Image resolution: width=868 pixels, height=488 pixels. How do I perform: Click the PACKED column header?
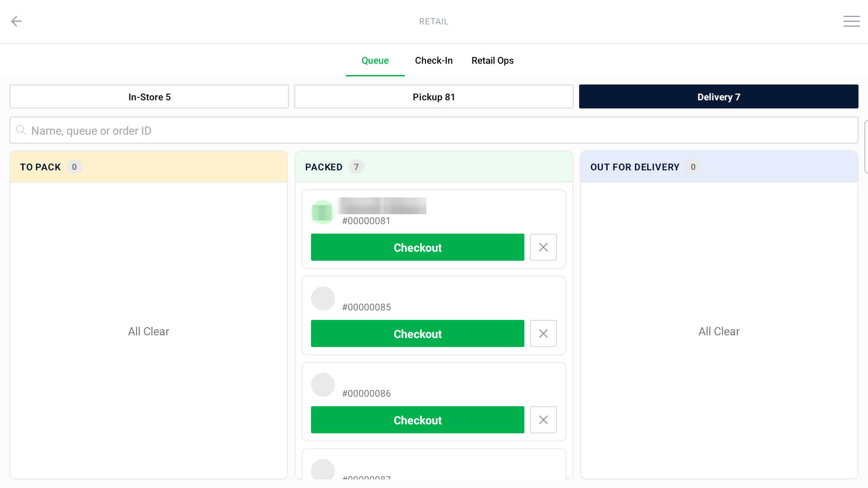[x=434, y=167]
